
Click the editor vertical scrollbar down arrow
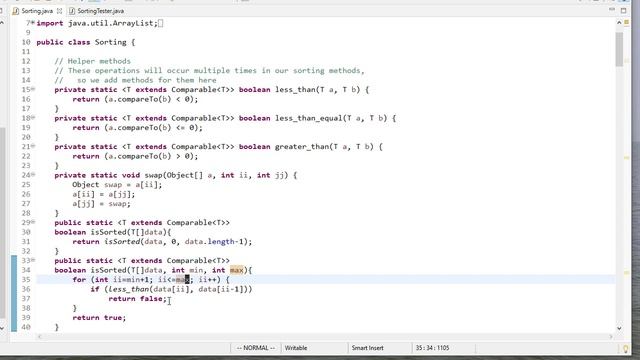click(x=619, y=328)
